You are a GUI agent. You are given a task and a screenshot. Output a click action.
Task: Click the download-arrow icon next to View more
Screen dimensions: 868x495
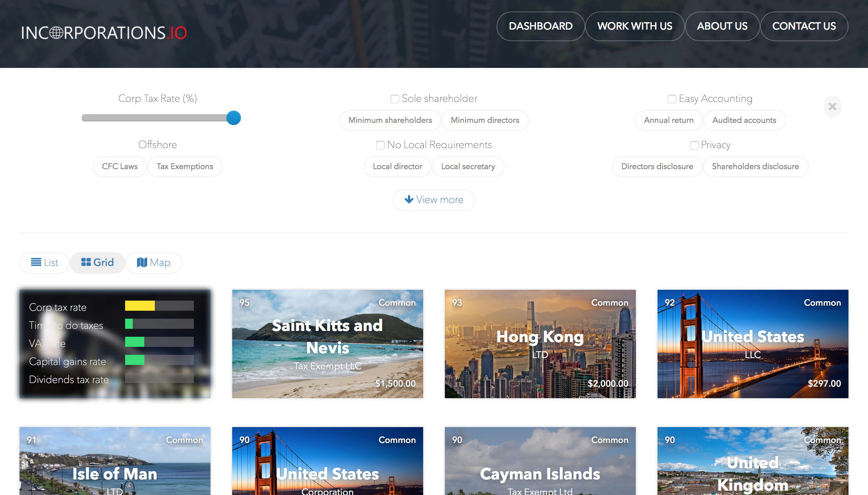coord(409,200)
